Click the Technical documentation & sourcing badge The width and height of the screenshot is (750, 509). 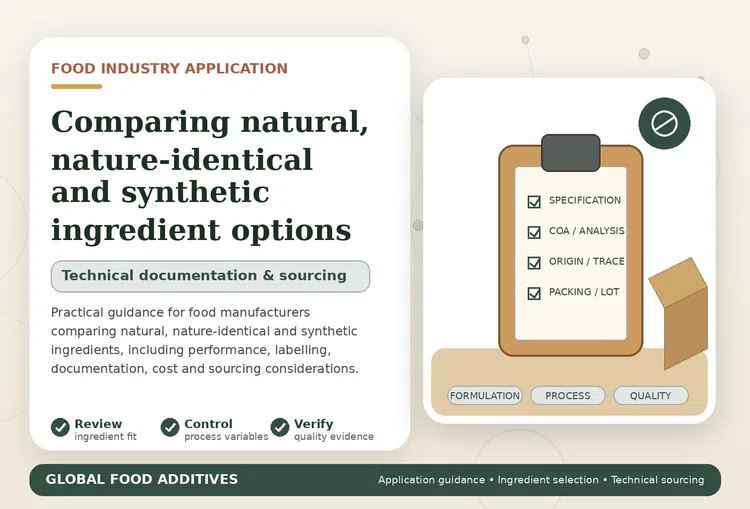click(x=210, y=276)
